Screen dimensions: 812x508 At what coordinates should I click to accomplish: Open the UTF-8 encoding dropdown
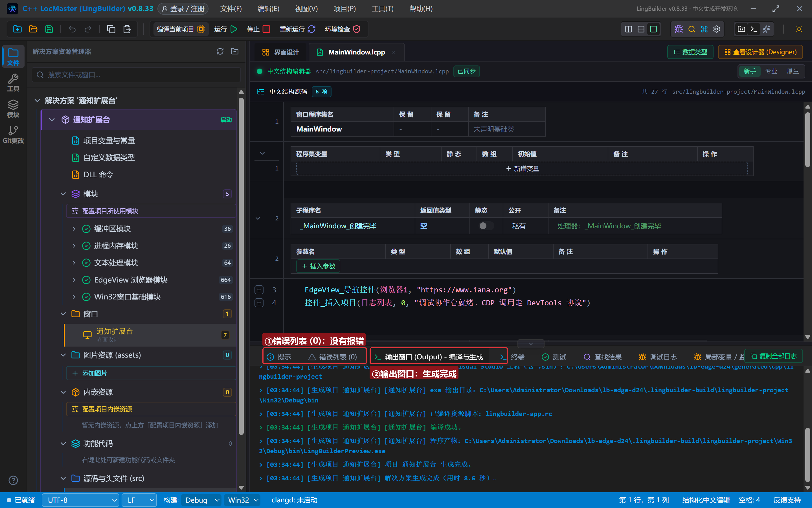(x=81, y=500)
